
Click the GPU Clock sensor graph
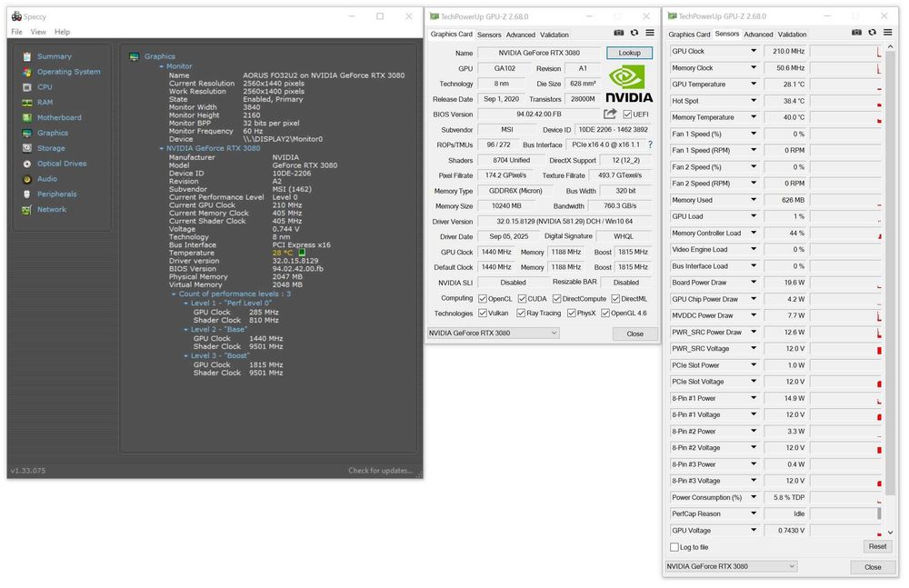[845, 51]
